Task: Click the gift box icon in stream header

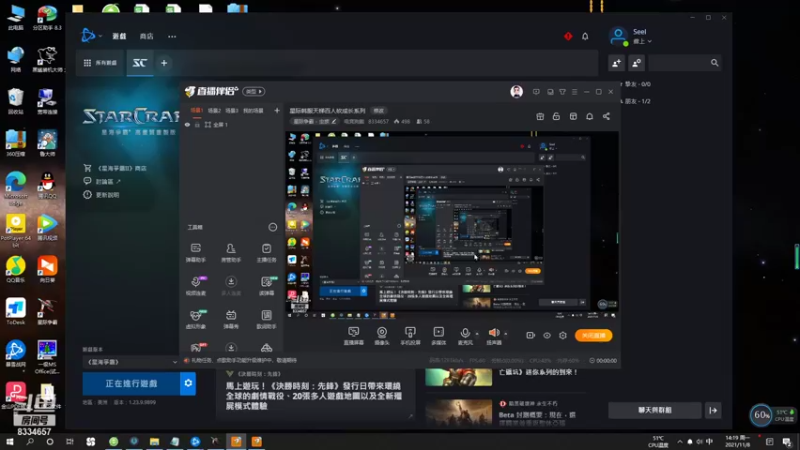Action: click(540, 116)
